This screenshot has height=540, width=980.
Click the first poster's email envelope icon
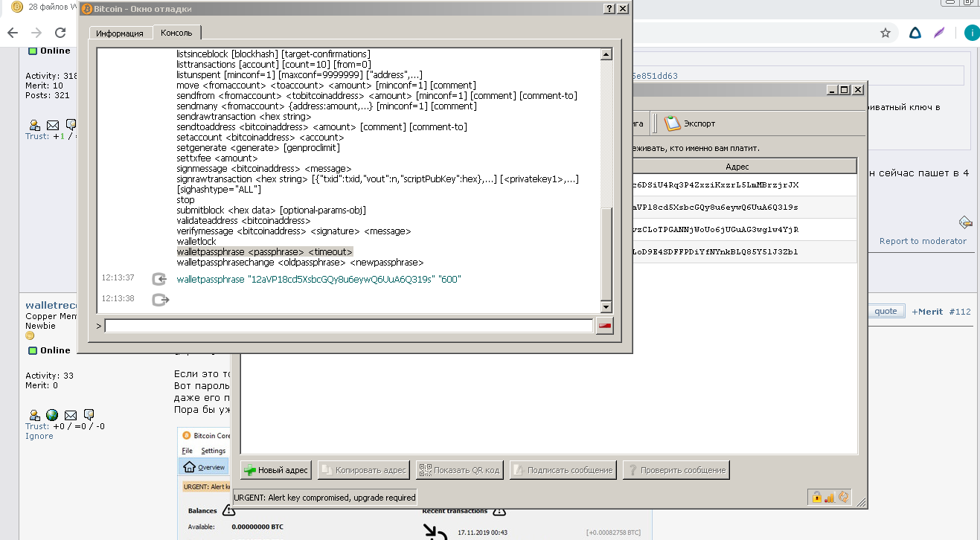click(x=53, y=125)
